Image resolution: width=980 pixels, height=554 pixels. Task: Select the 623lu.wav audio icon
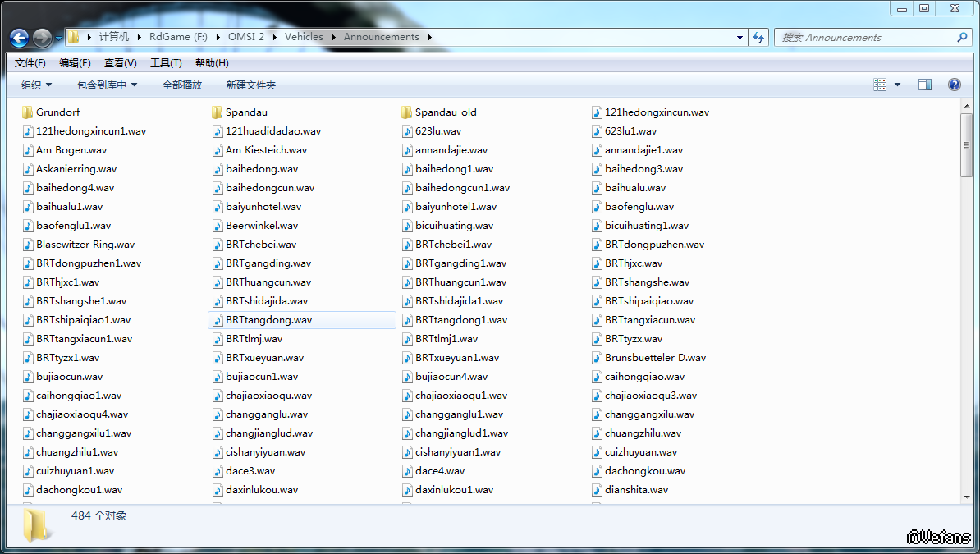[407, 131]
